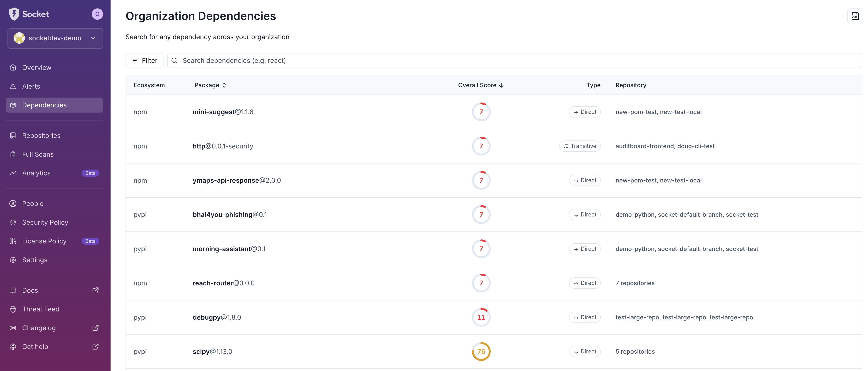Toggle the Overall Score sort arrow
Screen dimensions: 868x371
click(x=501, y=85)
